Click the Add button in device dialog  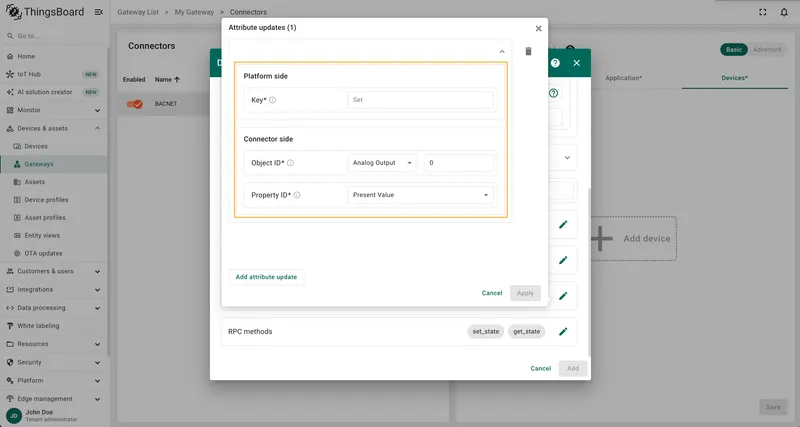573,368
